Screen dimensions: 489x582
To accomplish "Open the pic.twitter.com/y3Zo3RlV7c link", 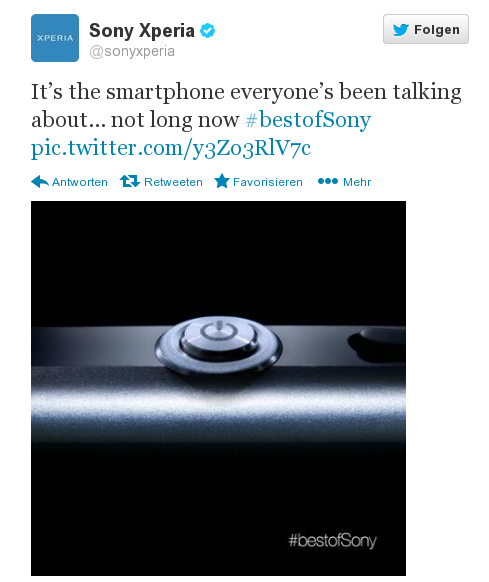I will [x=171, y=148].
